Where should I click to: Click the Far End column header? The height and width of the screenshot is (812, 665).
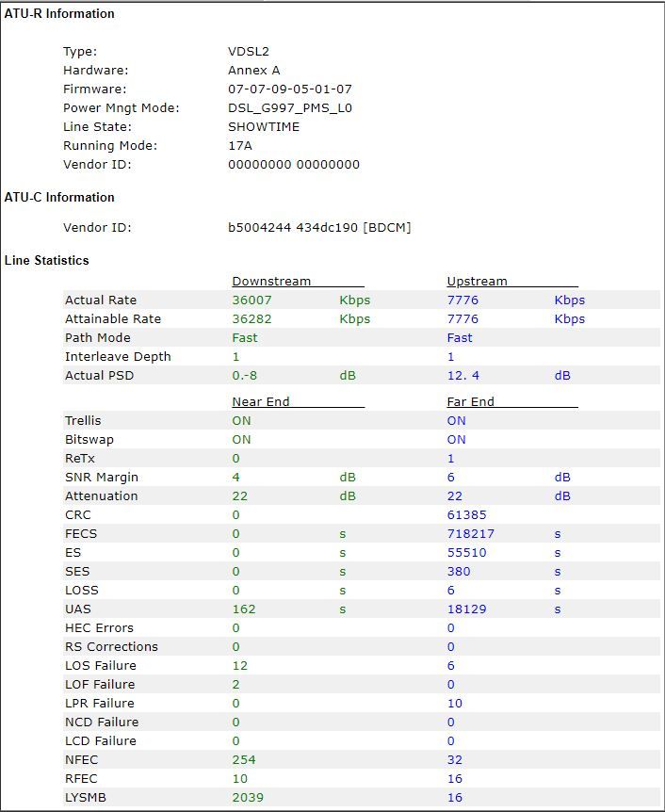point(470,401)
